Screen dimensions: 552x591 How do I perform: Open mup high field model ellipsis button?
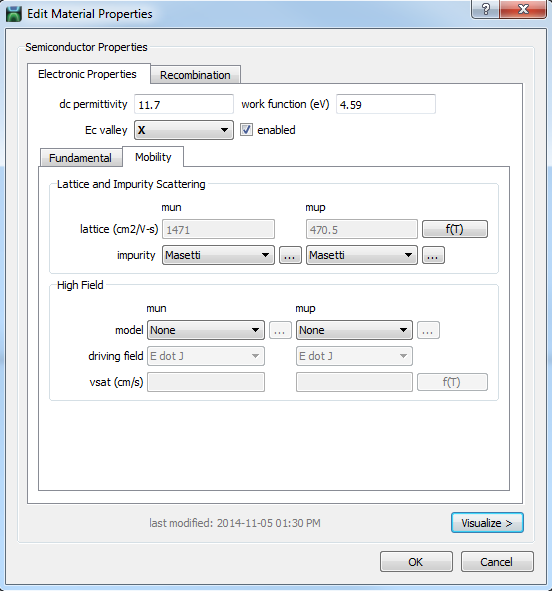tap(428, 331)
